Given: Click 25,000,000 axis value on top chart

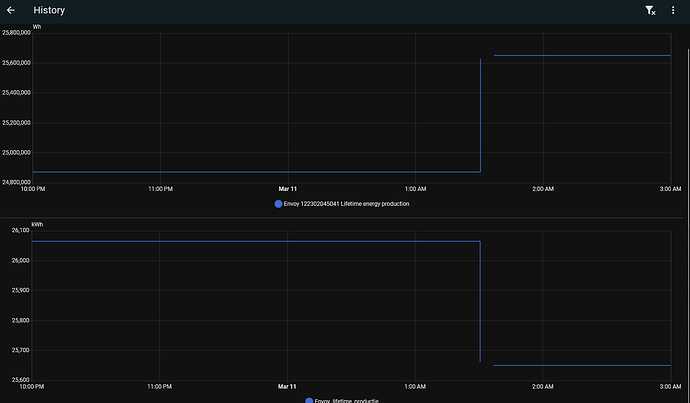Looking at the screenshot, I should [16, 153].
